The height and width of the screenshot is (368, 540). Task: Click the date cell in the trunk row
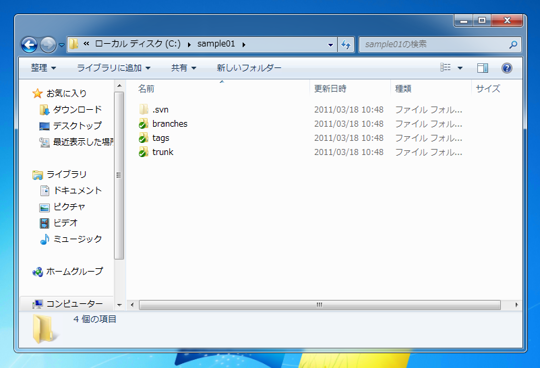(349, 152)
